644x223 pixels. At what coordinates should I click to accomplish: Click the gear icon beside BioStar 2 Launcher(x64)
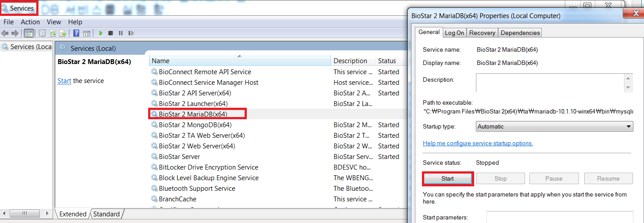154,104
